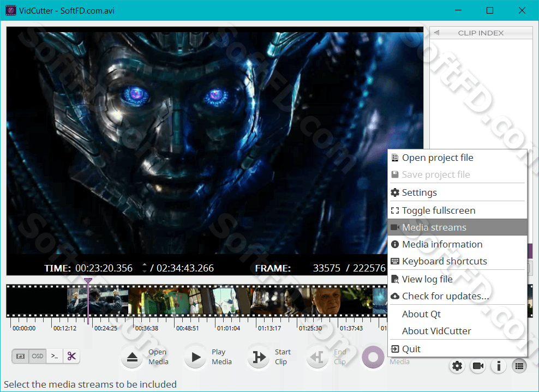Click the total duration 02:34:43.266 text
This screenshot has height=392, width=539.
click(x=185, y=268)
